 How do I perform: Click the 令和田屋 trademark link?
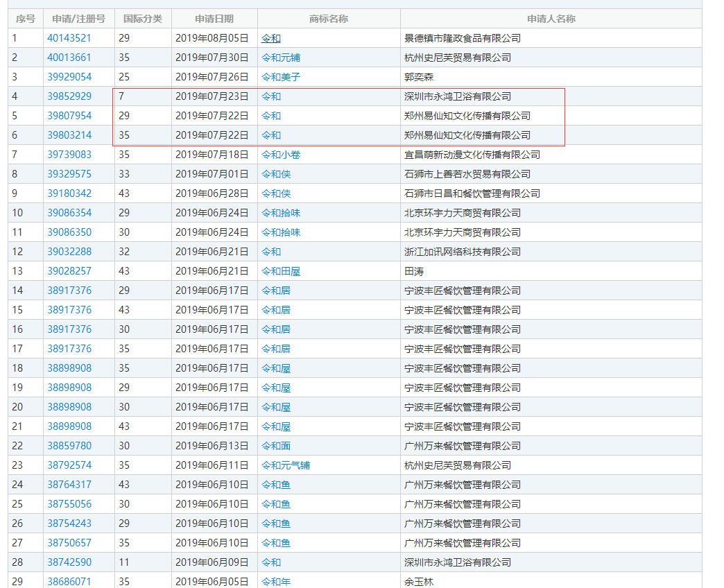click(281, 271)
